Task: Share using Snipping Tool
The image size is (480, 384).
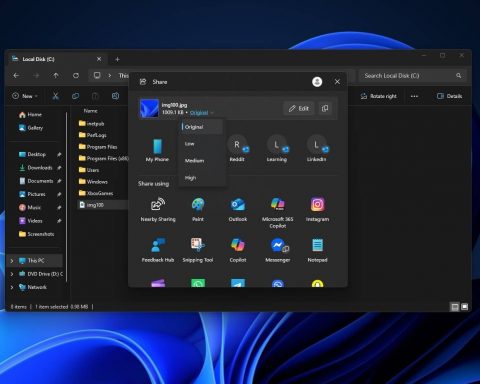Action: pos(198,250)
